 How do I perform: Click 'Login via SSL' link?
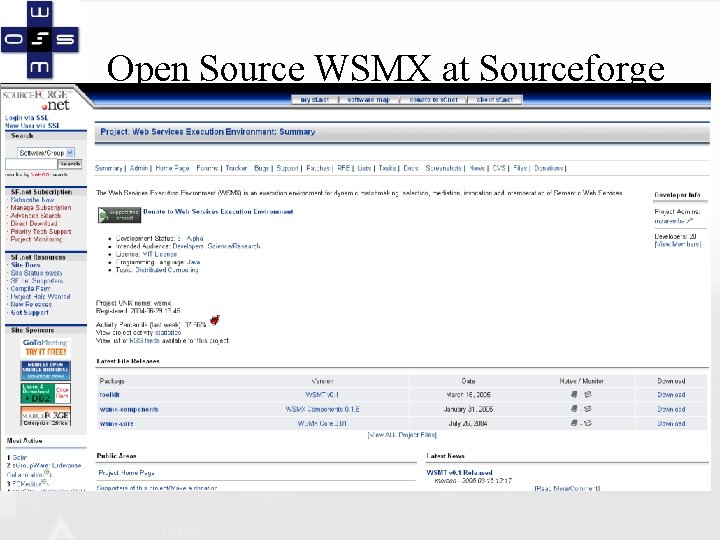coord(26,118)
